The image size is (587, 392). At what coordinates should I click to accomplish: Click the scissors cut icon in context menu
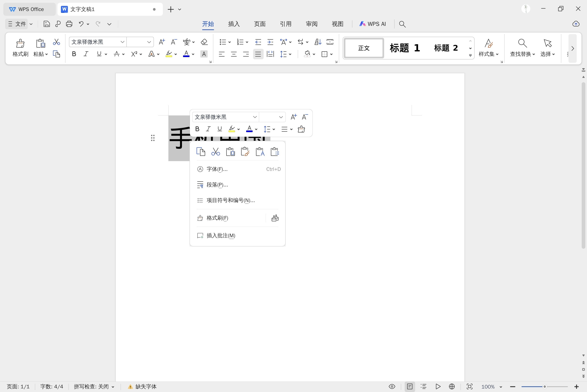[215, 152]
